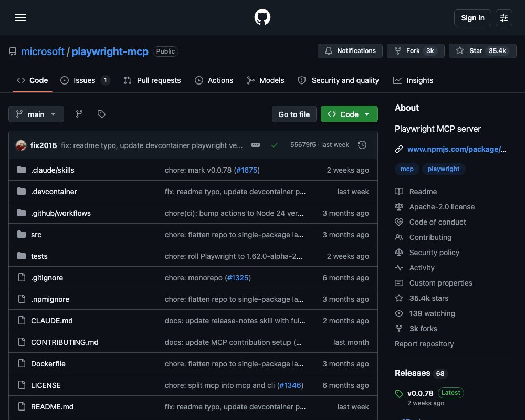The height and width of the screenshot is (420, 525).
Task: Open the .claude/skills folder icon
Action: 22,170
